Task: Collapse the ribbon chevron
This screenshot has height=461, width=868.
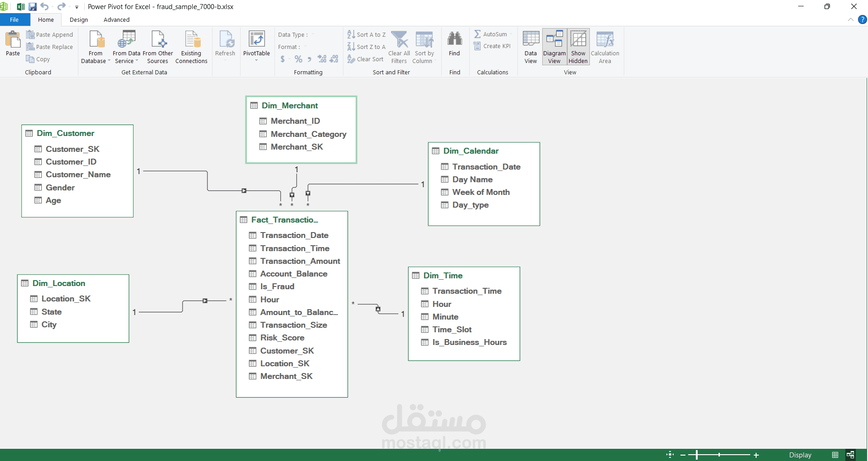Action: (851, 19)
